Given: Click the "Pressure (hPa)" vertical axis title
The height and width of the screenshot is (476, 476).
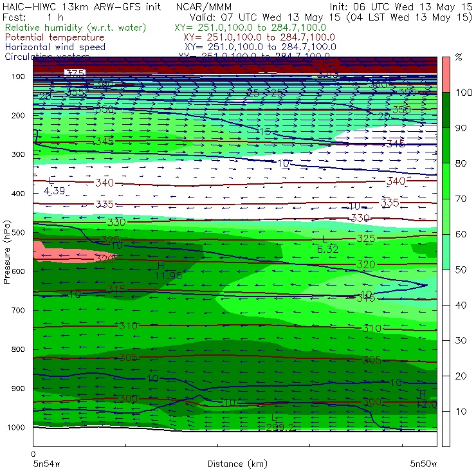Looking at the screenshot, I should pyautogui.click(x=7, y=252).
